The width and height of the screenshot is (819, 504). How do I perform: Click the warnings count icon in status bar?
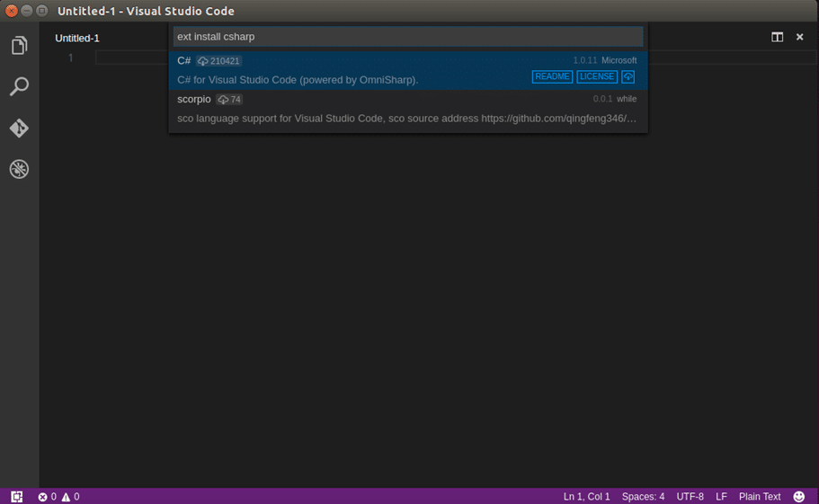(70, 497)
